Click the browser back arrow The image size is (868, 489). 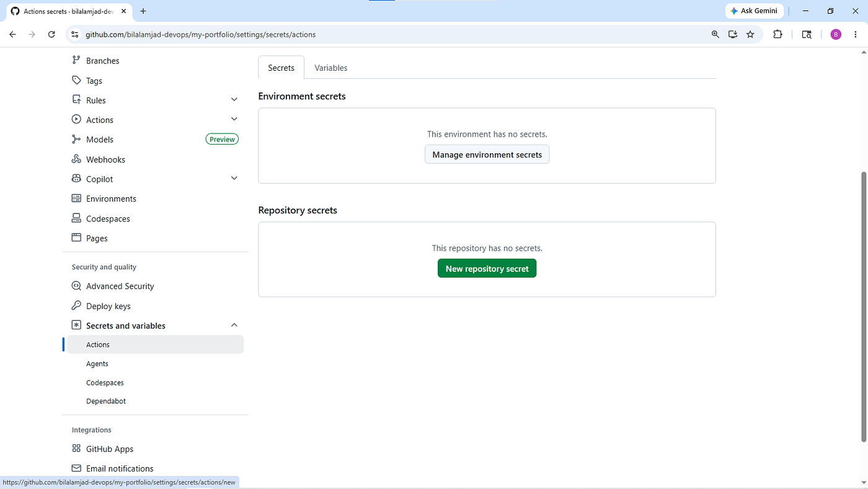tap(12, 35)
